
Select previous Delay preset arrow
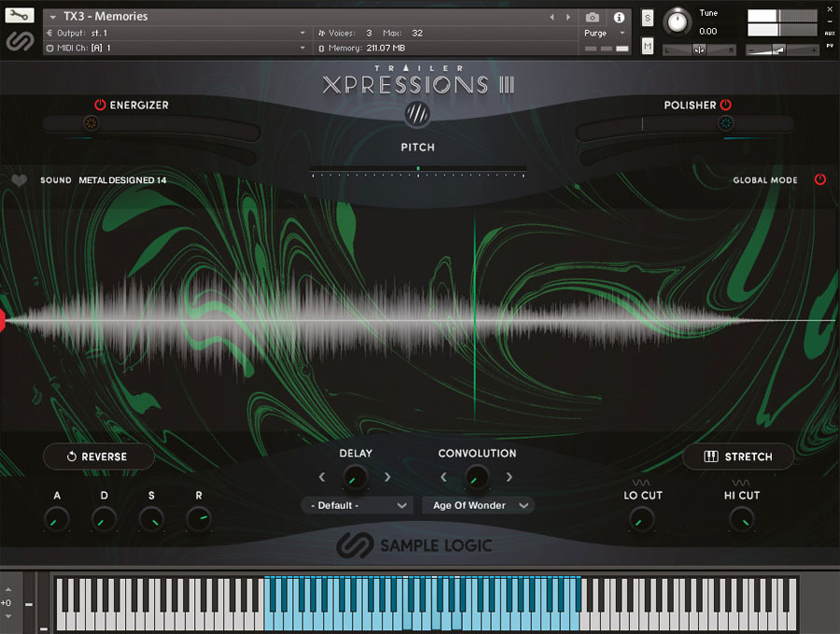[x=321, y=476]
